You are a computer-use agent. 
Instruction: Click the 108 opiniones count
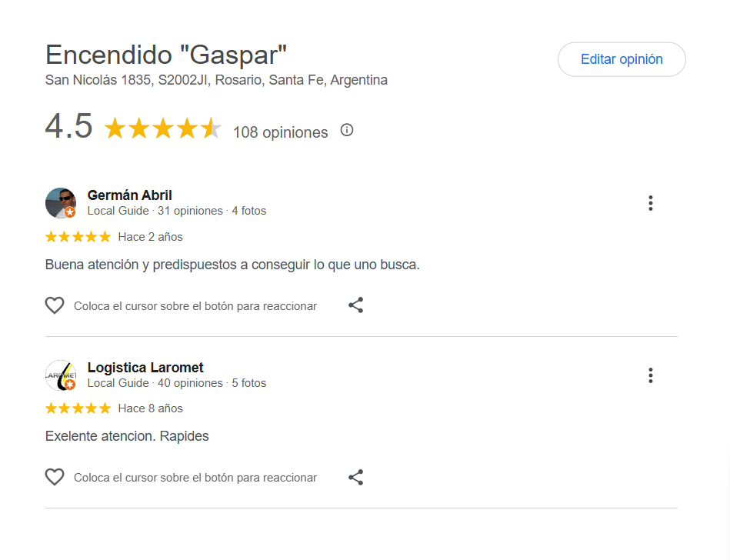pos(280,132)
